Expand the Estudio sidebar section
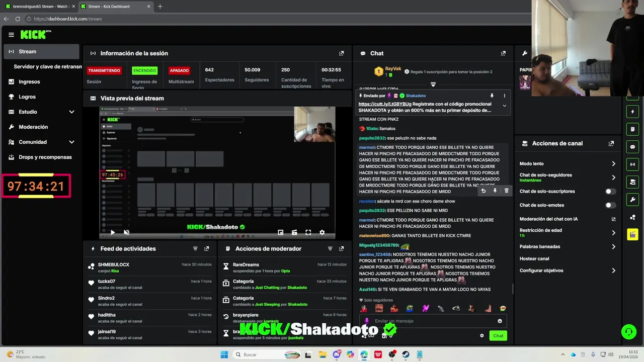Screen dimensions: 644x362 tap(71, 112)
